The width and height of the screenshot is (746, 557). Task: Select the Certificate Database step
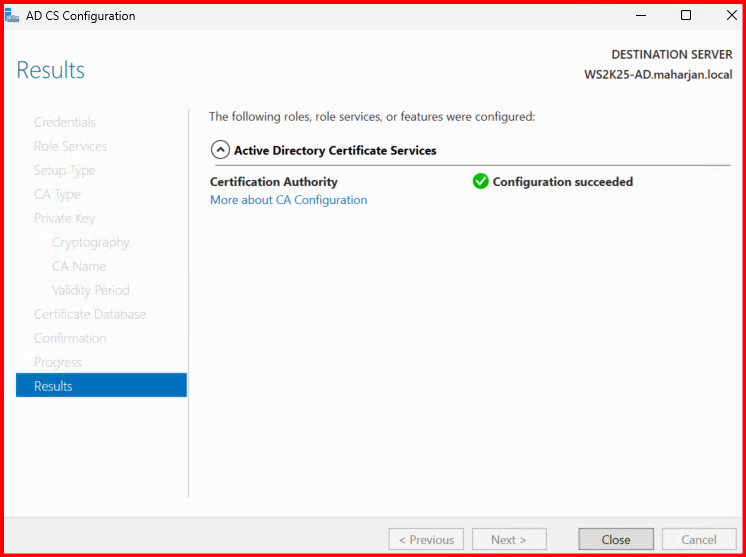pos(90,314)
